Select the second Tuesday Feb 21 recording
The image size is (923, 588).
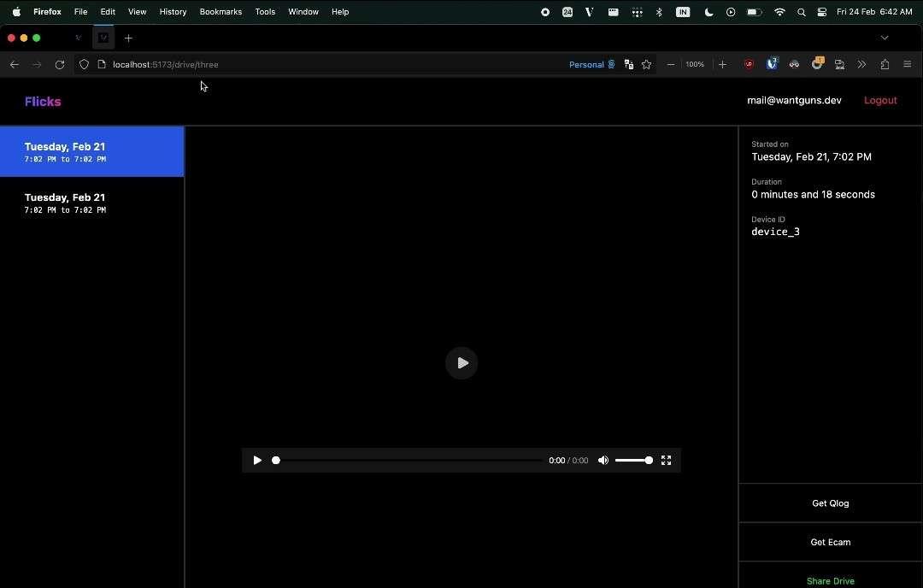[91, 203]
